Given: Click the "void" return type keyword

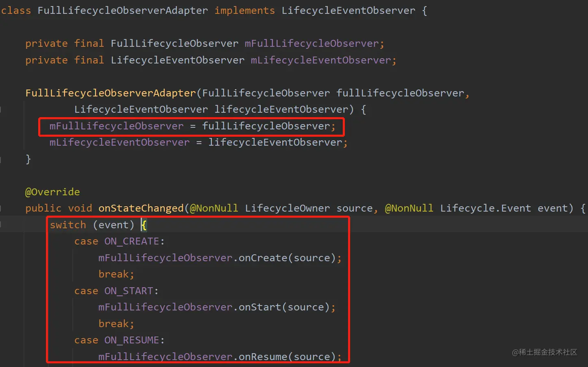Looking at the screenshot, I should coord(80,208).
